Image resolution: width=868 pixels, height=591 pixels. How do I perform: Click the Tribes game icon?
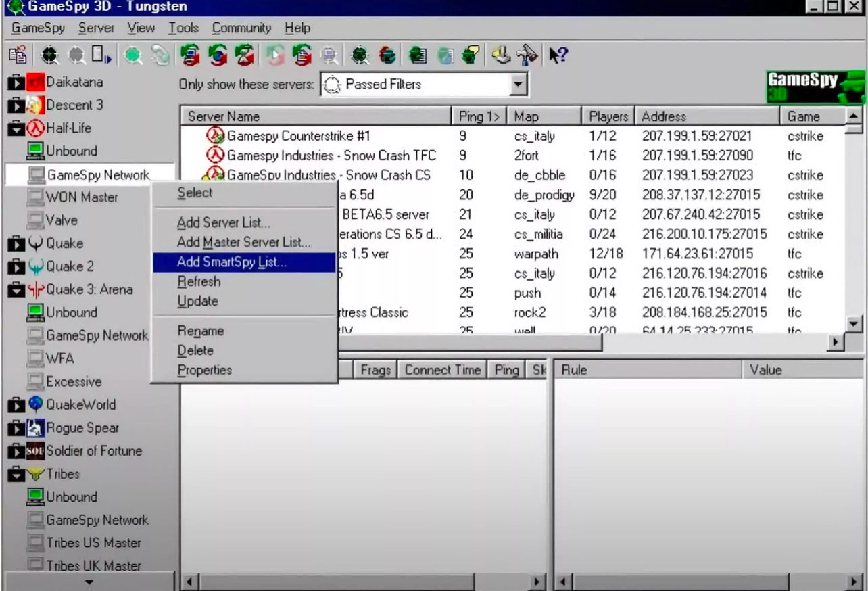[35, 474]
